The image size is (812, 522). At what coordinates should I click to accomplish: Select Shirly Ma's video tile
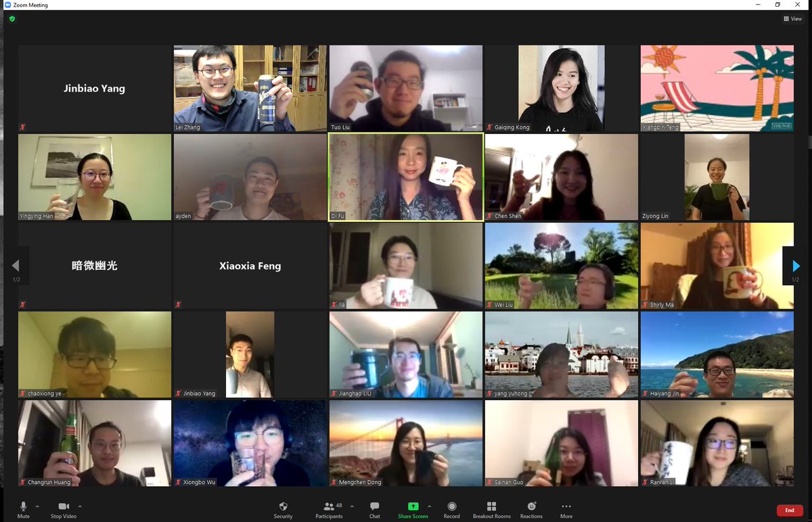coord(717,265)
